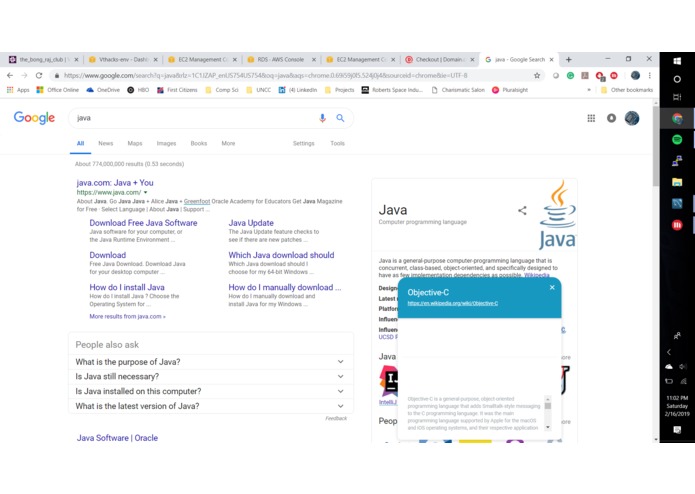The width and height of the screenshot is (695, 494).
Task: Open Java Software | Oracle result
Action: [117, 438]
